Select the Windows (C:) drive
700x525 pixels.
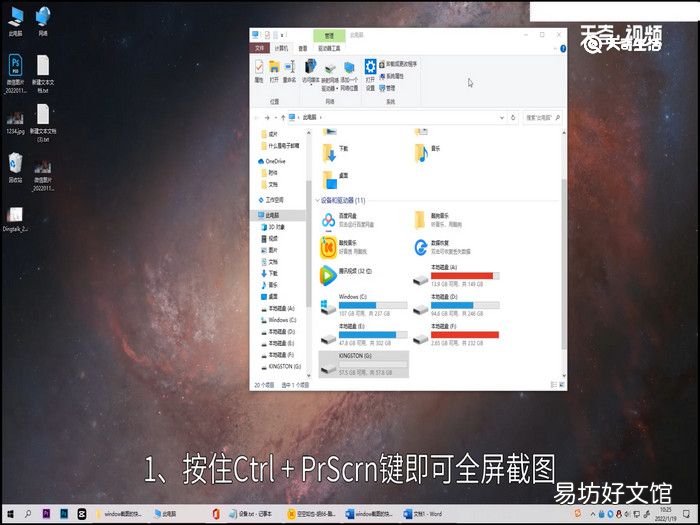point(364,305)
